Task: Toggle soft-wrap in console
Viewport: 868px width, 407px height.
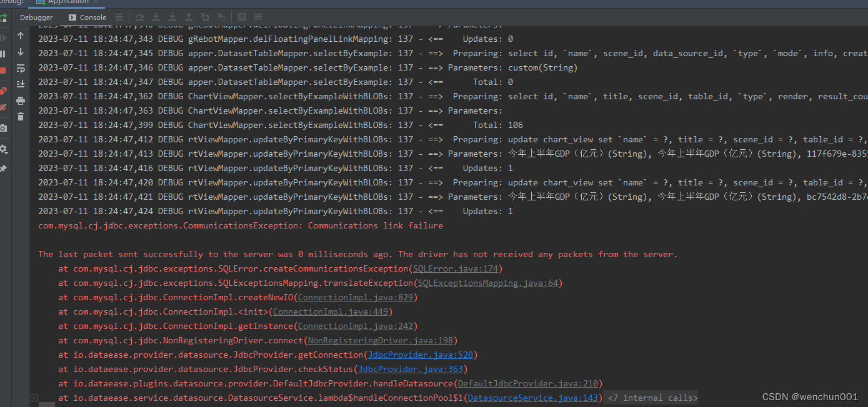Action: pos(21,68)
